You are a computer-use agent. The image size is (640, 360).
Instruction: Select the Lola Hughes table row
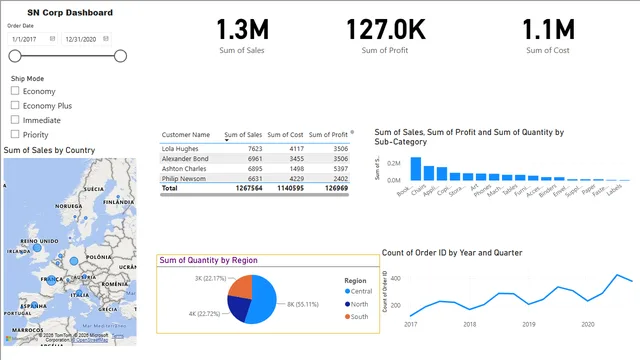point(254,149)
